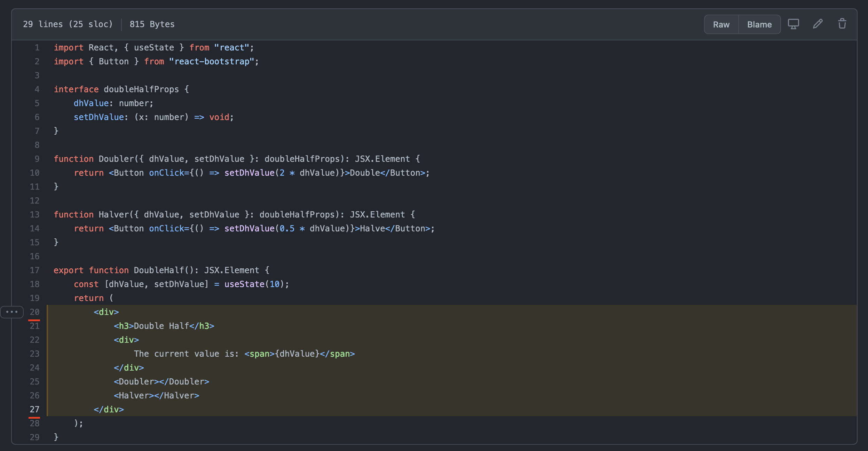Click the h3 Double Half heading text
This screenshot has height=451, width=868.
click(161, 326)
